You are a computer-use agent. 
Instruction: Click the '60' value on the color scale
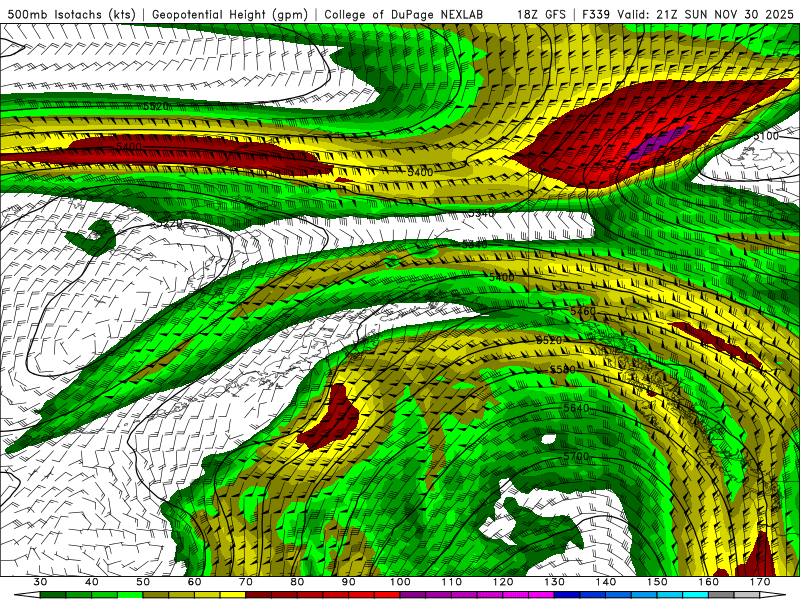click(194, 582)
